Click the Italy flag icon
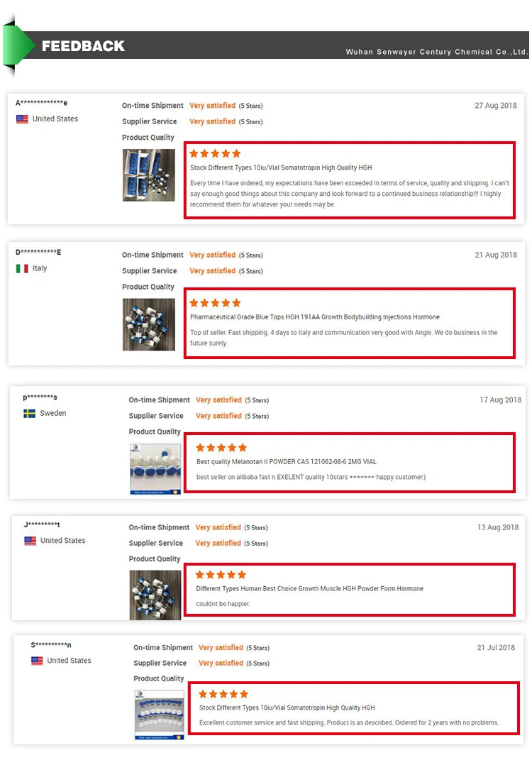This screenshot has width=532, height=765. point(22,268)
